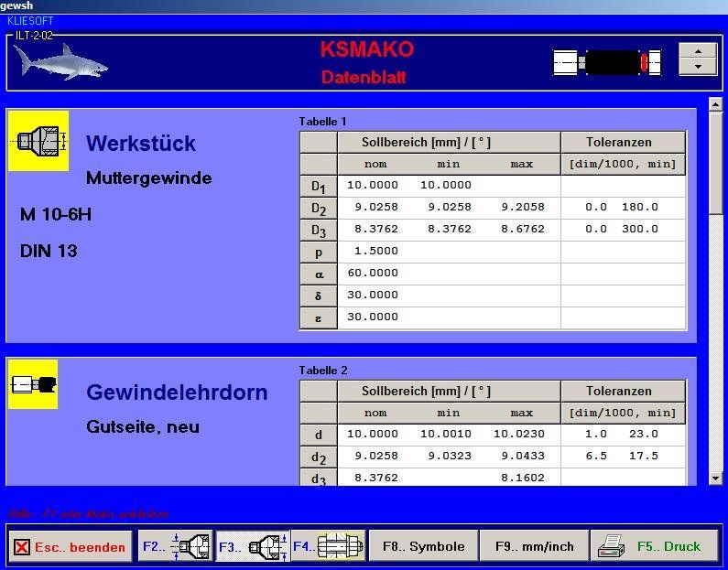Click the down arrow of the header spinner

point(698,67)
